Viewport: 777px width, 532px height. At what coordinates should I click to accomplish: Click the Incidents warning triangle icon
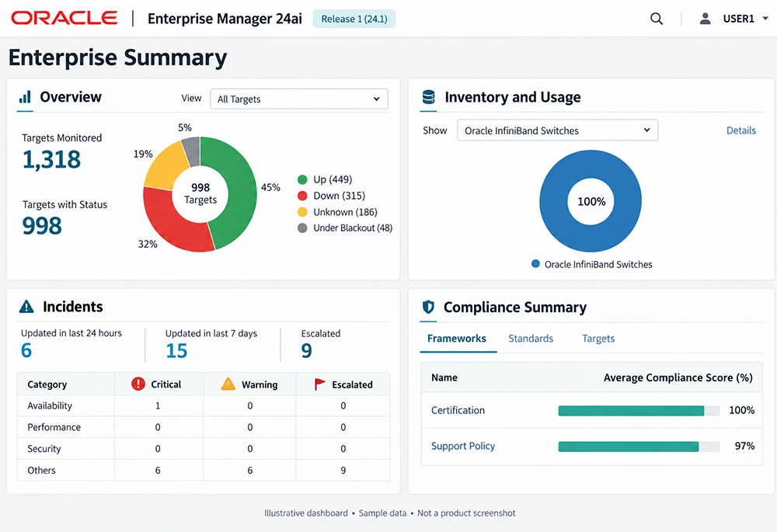(26, 307)
